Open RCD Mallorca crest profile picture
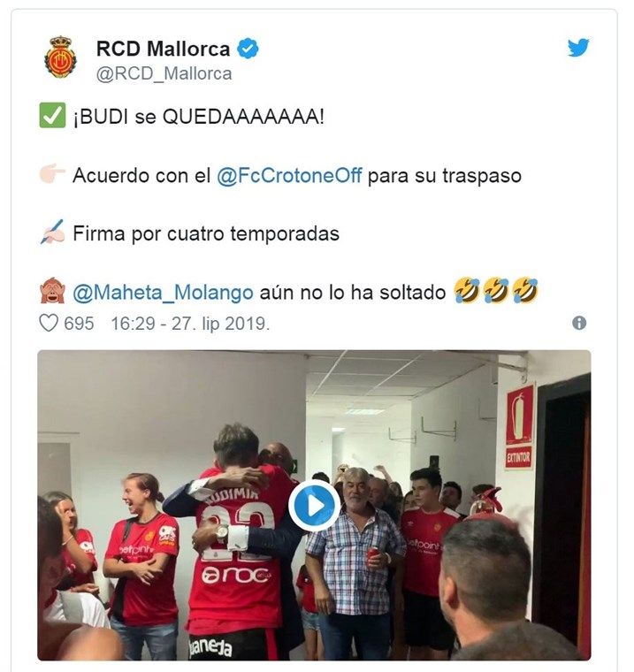 (60, 57)
